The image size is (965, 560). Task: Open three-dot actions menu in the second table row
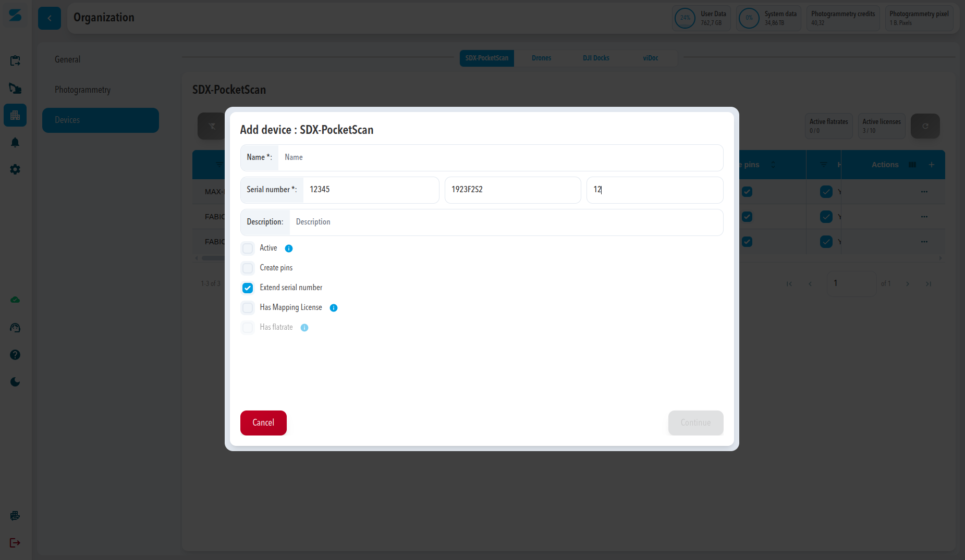pos(924,217)
